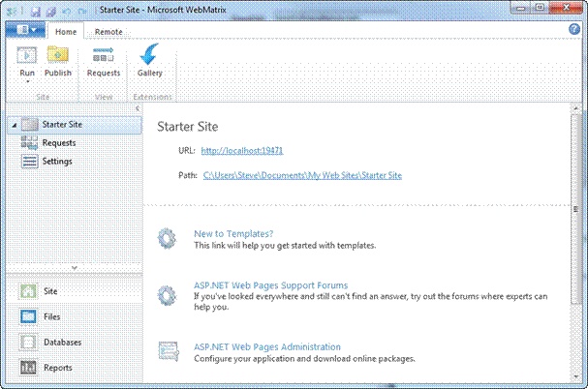Screen dimensions: 588x389
Task: Click the Administration configuration page icon
Action: click(x=169, y=351)
